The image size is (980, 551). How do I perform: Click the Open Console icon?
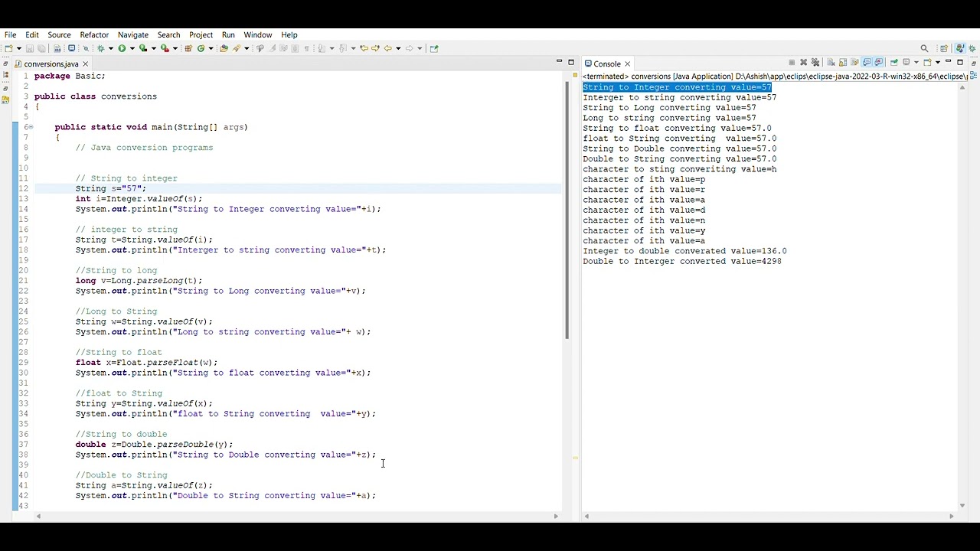click(927, 62)
